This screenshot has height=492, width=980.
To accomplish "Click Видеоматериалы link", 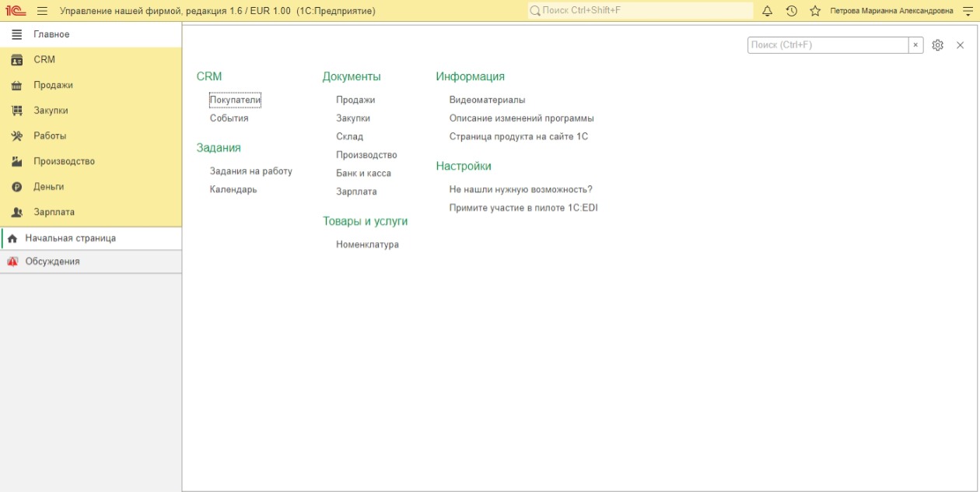I will (x=487, y=100).
